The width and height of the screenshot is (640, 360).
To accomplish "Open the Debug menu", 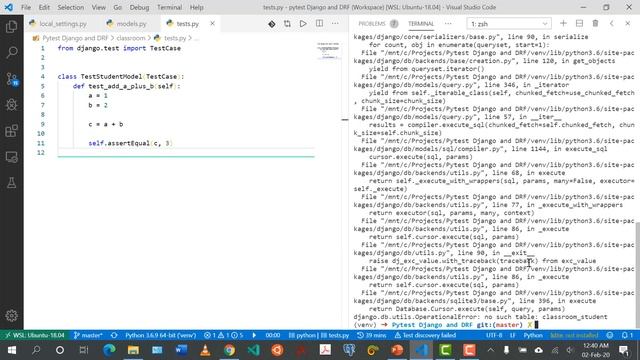I will [x=139, y=7].
